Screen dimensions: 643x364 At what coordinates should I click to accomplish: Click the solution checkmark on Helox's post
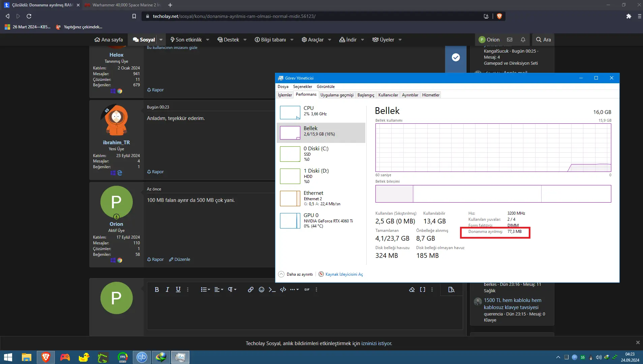(x=456, y=58)
